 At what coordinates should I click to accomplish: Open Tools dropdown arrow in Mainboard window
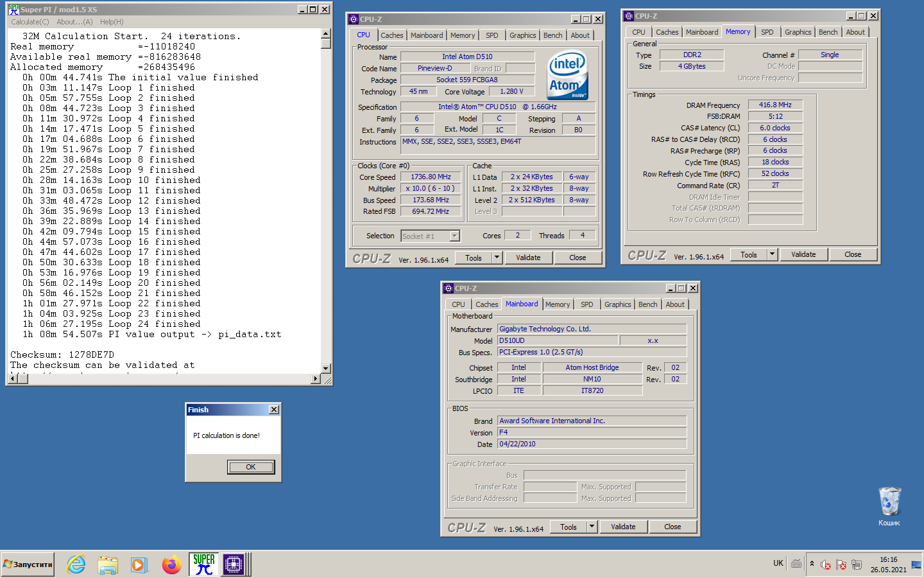[x=592, y=527]
